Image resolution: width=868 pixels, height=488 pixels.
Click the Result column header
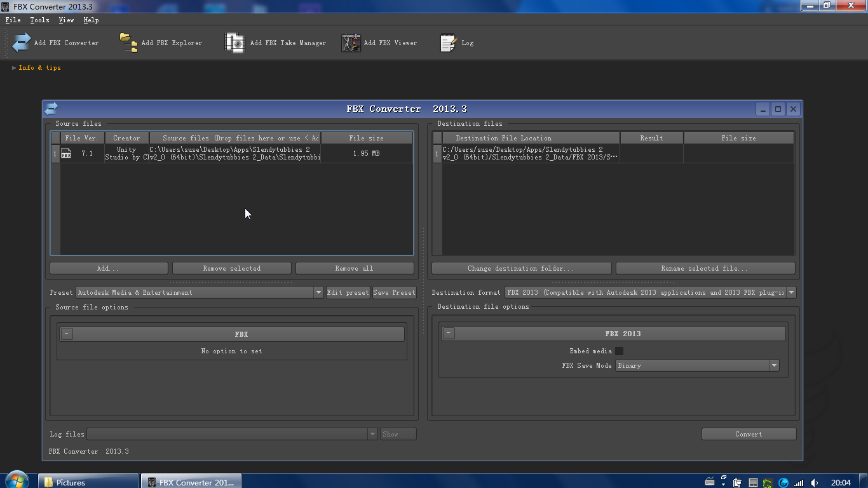652,138
